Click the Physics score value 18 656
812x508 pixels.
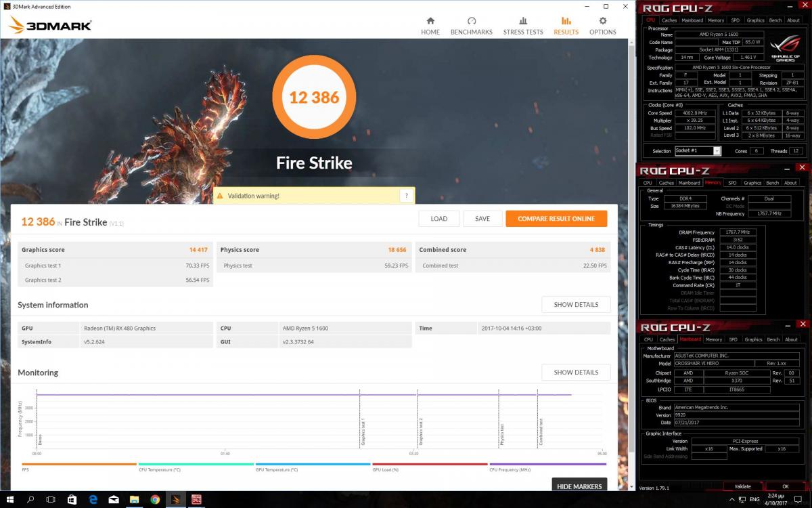click(x=397, y=250)
